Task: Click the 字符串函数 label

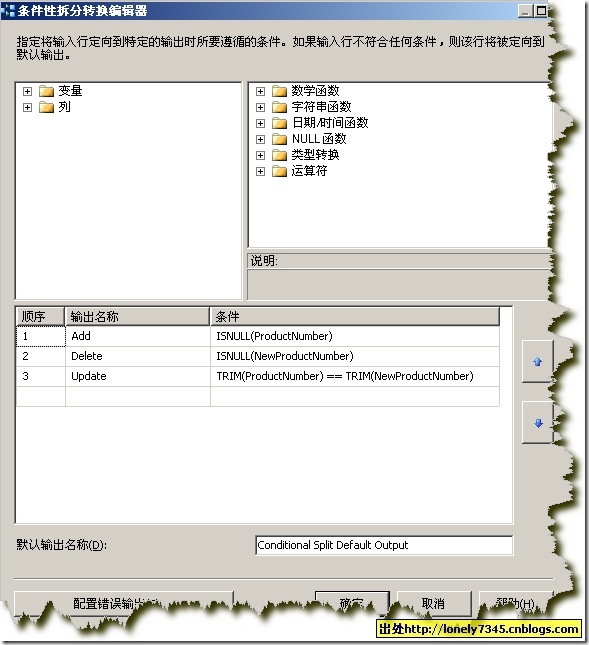Action: click(322, 107)
